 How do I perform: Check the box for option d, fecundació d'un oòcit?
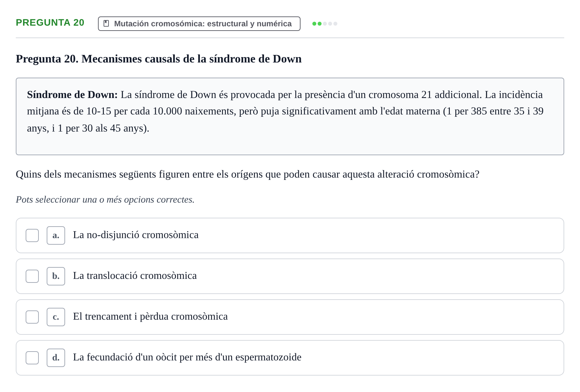pyautogui.click(x=32, y=358)
